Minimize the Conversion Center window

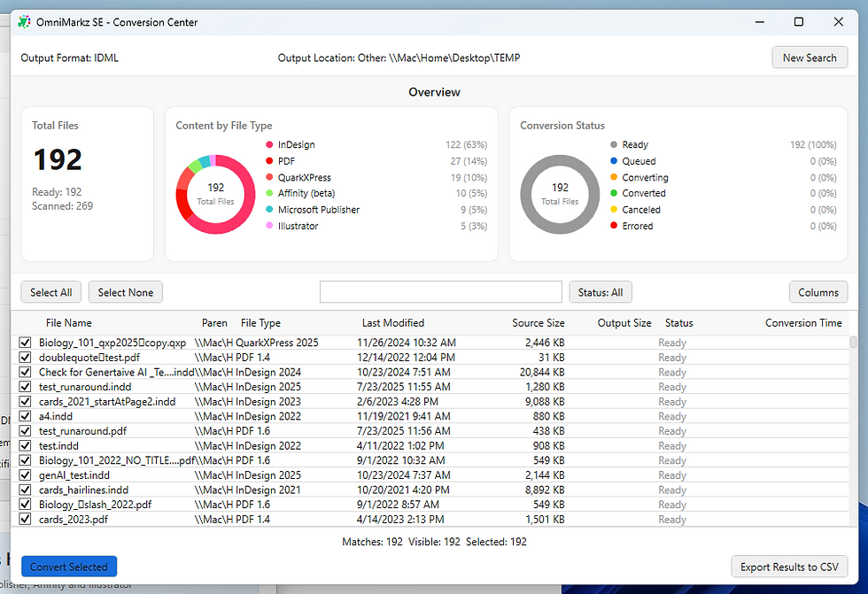coord(760,22)
